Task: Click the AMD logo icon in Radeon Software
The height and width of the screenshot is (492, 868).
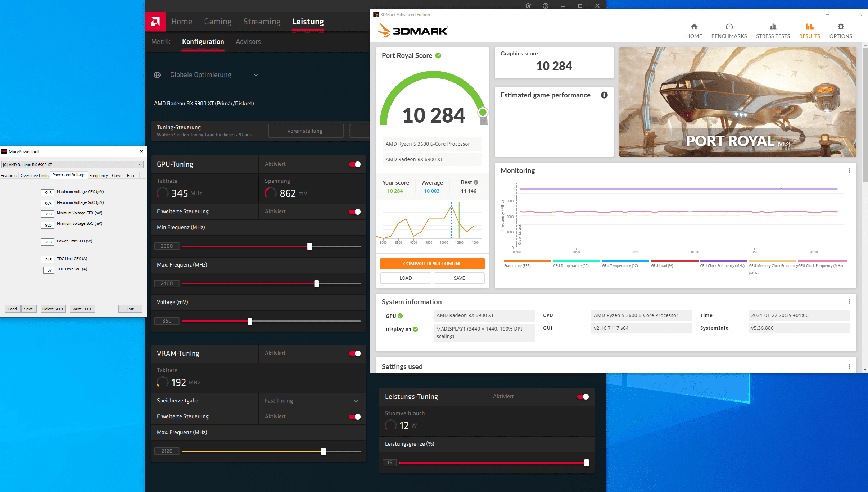Action: click(155, 22)
